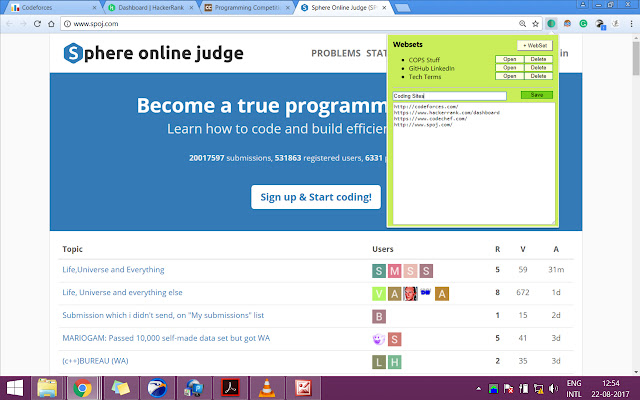Delete the COPS Stuff webset
Image resolution: width=640 pixels, height=400 pixels.
pyautogui.click(x=538, y=59)
